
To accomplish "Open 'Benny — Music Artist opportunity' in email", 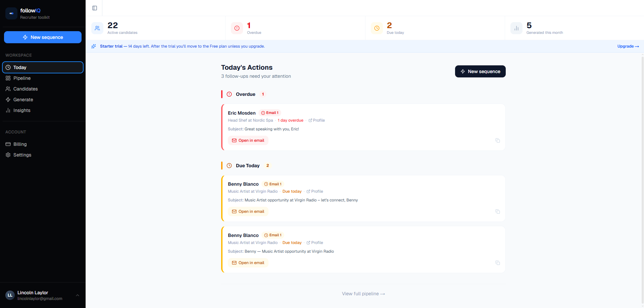I will (x=248, y=263).
